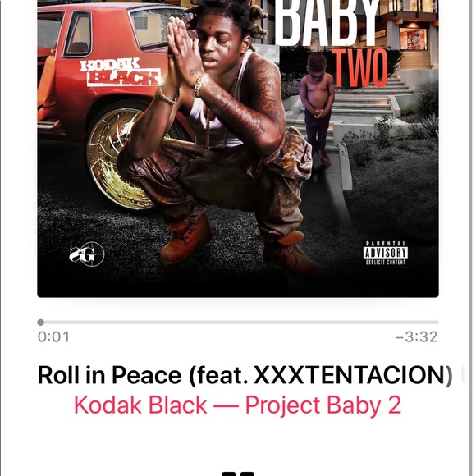This screenshot has height=476, width=476.
Task: Click the Kodak Black logo on red car
Action: point(120,72)
